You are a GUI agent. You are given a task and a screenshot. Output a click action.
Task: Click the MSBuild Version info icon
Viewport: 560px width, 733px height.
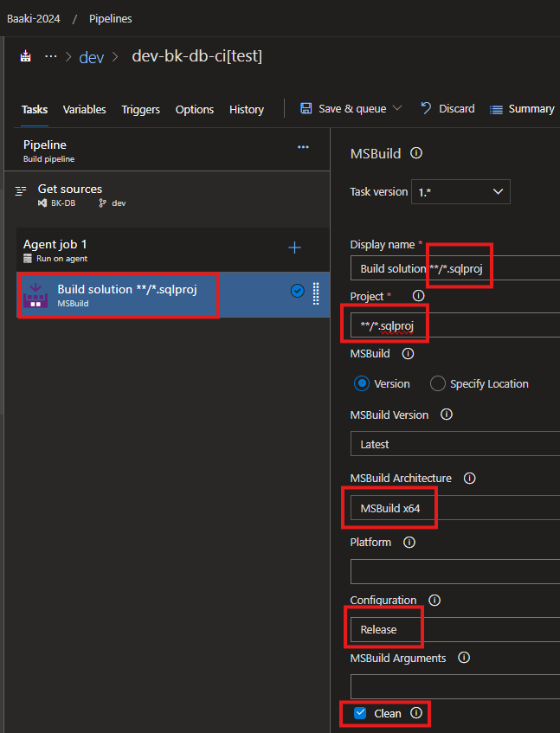(x=447, y=415)
